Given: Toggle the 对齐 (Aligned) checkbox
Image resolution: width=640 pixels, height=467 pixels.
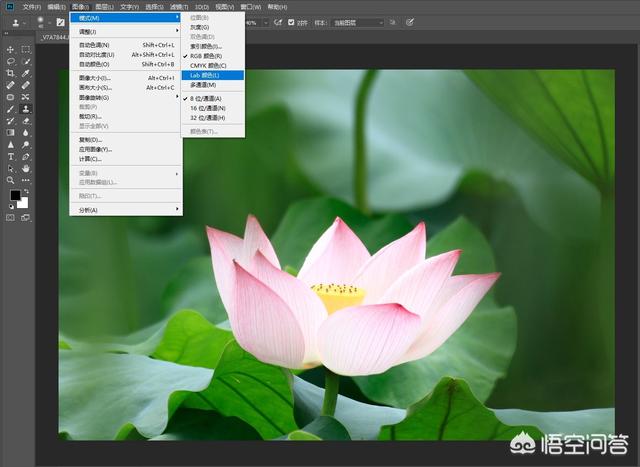Looking at the screenshot, I should pos(291,22).
